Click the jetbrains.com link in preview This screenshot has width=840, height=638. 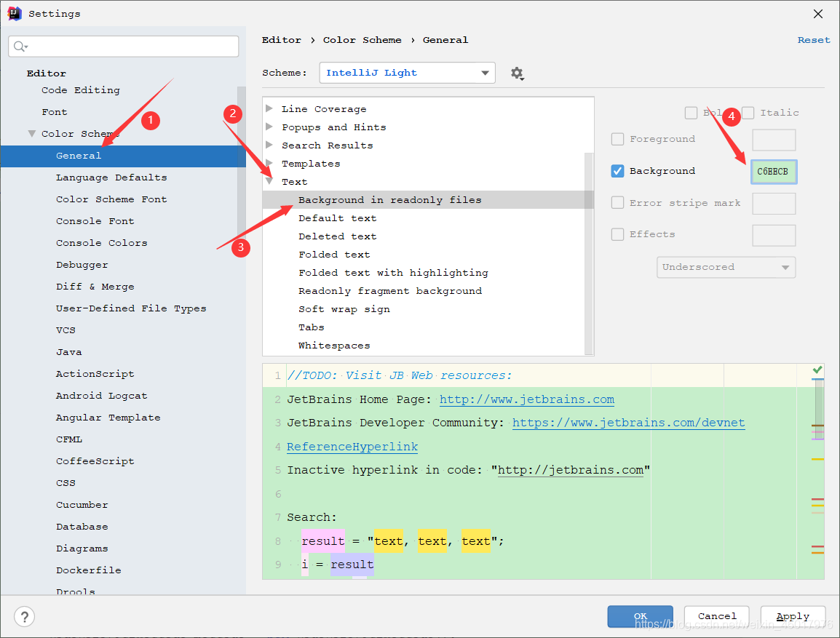[527, 400]
